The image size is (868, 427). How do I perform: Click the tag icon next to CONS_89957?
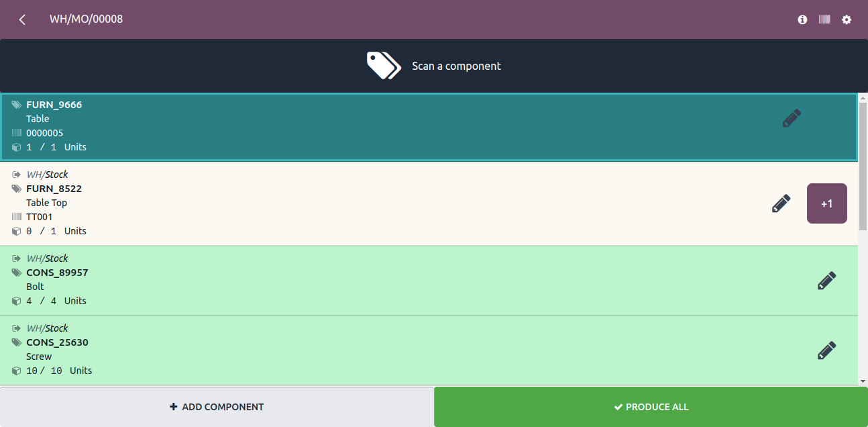(x=17, y=273)
